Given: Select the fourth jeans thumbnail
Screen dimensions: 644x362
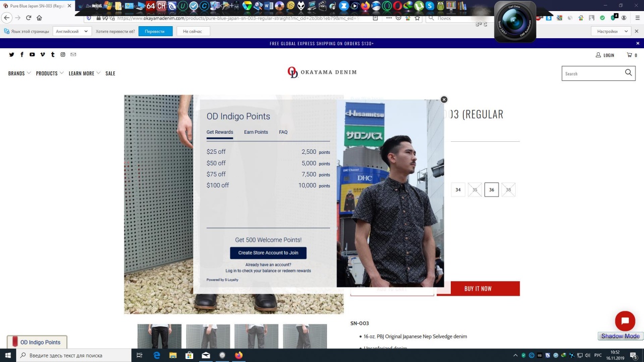Looking at the screenshot, I should (305, 336).
